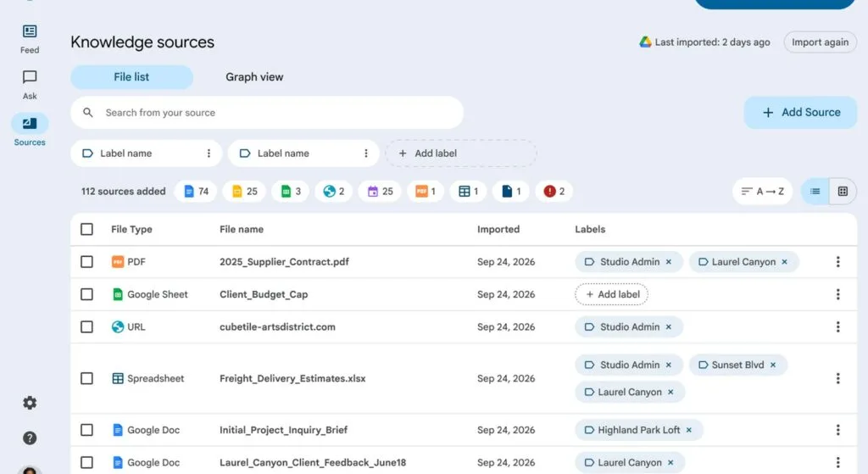Check the 2025_Supplier_Contract.pdf row checkbox
This screenshot has width=868, height=474.
(x=87, y=262)
